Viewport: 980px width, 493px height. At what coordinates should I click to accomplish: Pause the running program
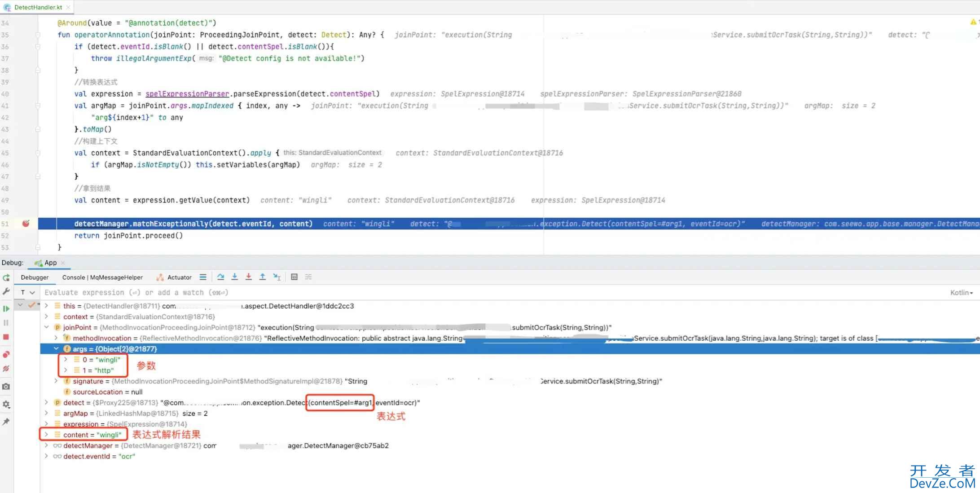6,322
